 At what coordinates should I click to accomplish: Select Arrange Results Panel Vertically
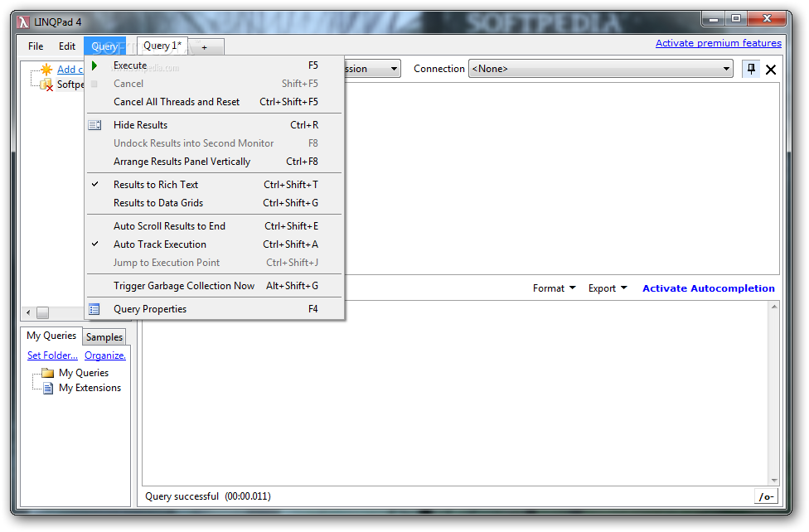coord(215,162)
